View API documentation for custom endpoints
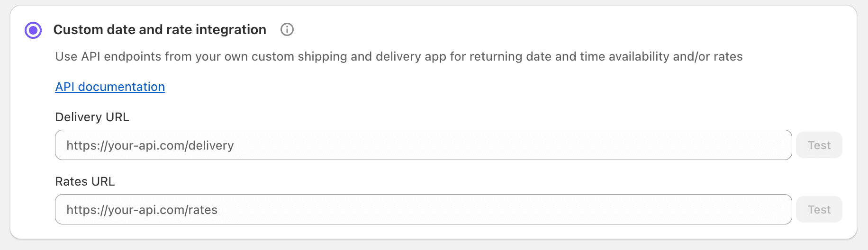 110,87
